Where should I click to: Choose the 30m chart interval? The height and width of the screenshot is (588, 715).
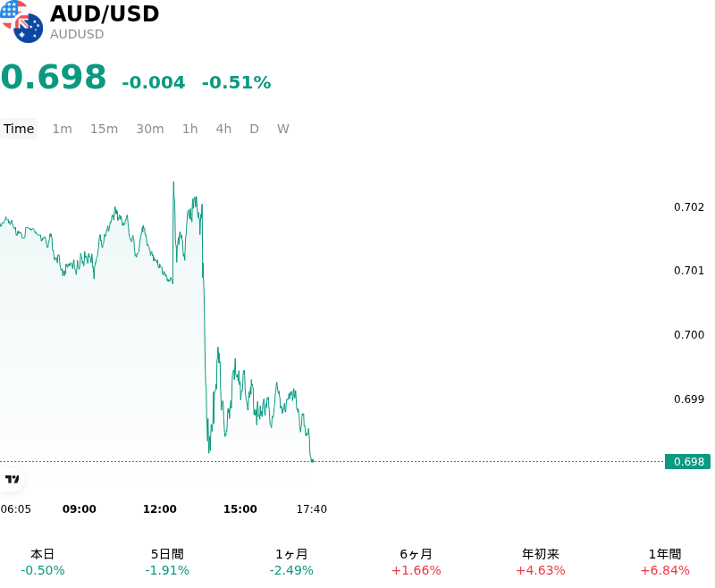coord(150,129)
